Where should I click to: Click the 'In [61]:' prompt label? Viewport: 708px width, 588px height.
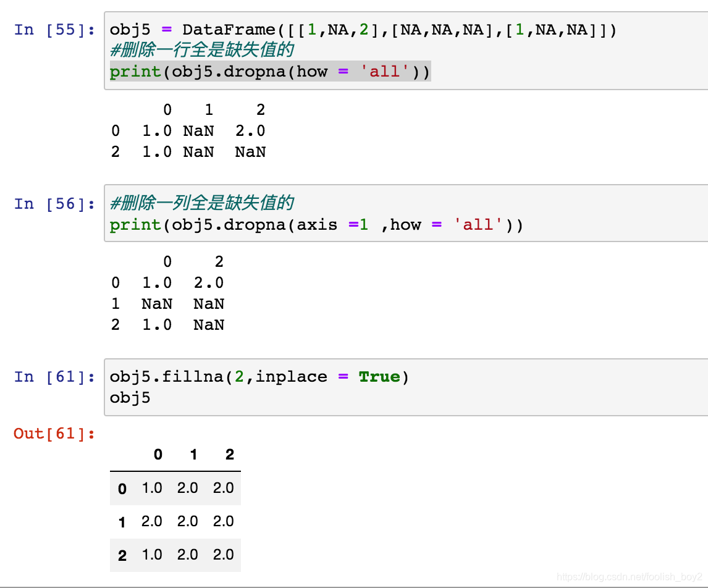coord(54,377)
